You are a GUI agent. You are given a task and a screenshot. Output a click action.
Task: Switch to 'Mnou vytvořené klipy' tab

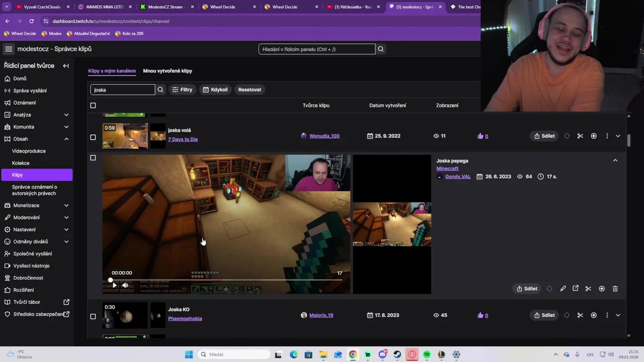pyautogui.click(x=168, y=71)
